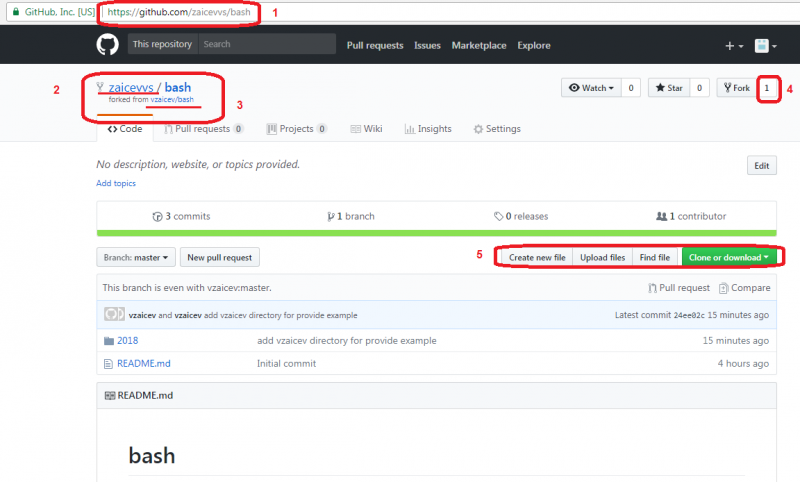The image size is (800, 482).
Task: Click in the GitHub search field
Action: pos(266,44)
